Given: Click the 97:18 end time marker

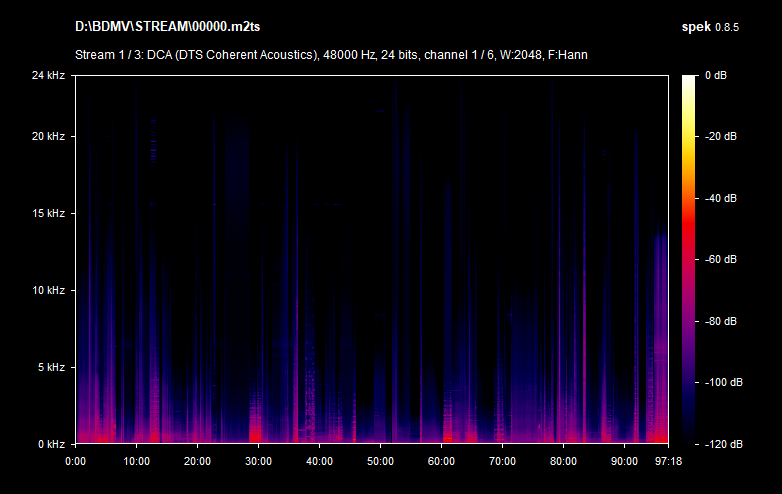Looking at the screenshot, I should click(x=668, y=461).
